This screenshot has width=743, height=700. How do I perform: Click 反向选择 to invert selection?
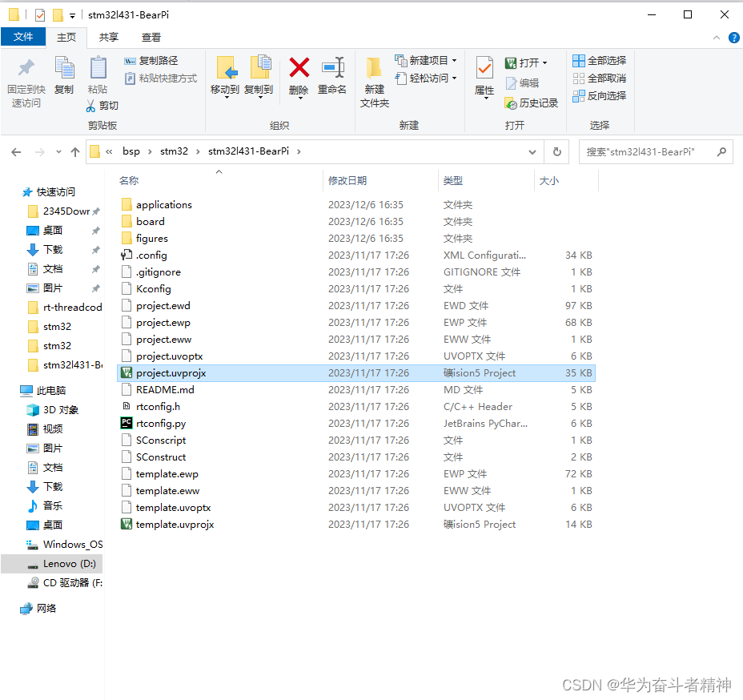(599, 95)
